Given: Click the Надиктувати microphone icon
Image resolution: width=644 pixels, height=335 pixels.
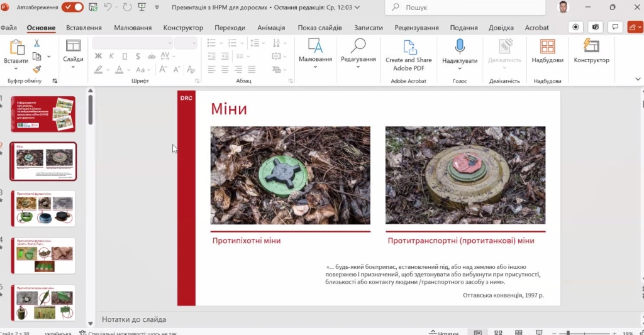Looking at the screenshot, I should [460, 47].
